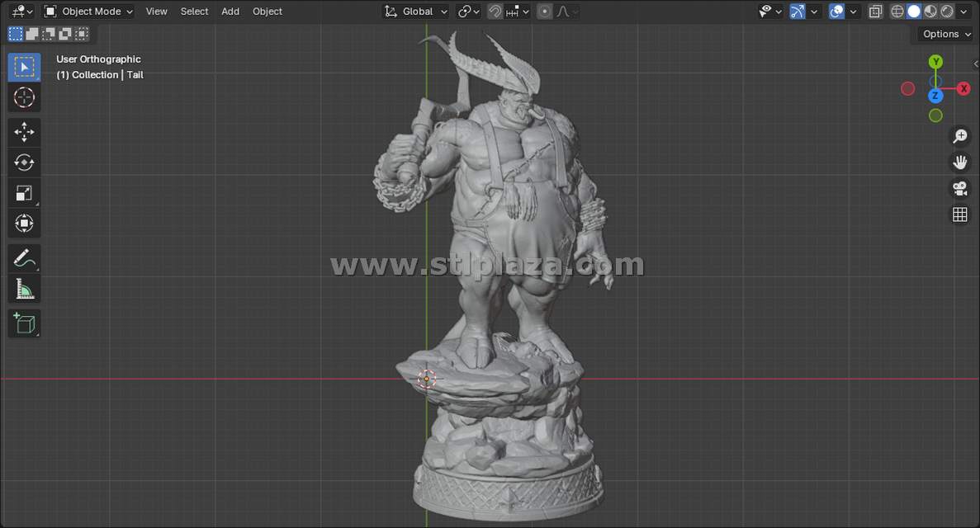Set selection mode to extend

pos(32,34)
